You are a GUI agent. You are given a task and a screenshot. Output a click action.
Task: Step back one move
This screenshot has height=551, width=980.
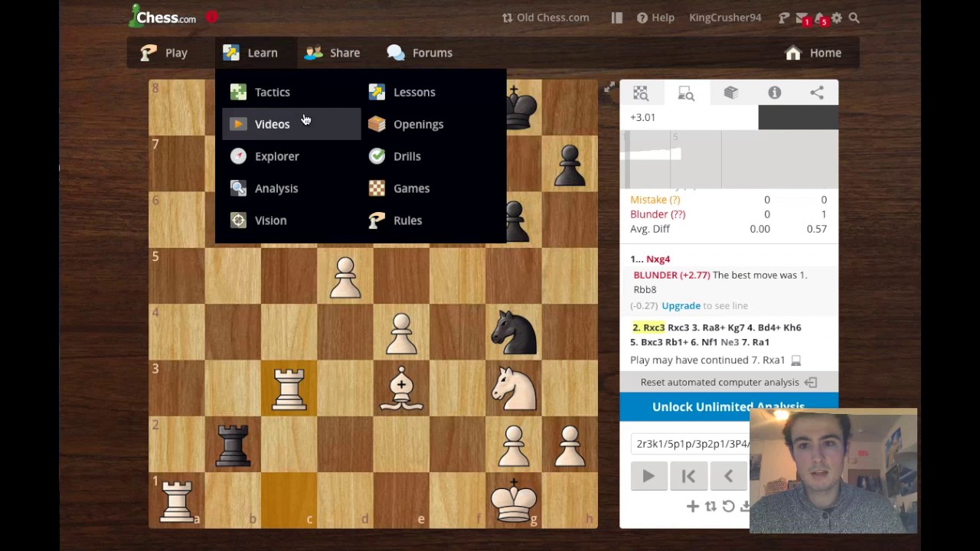(728, 476)
